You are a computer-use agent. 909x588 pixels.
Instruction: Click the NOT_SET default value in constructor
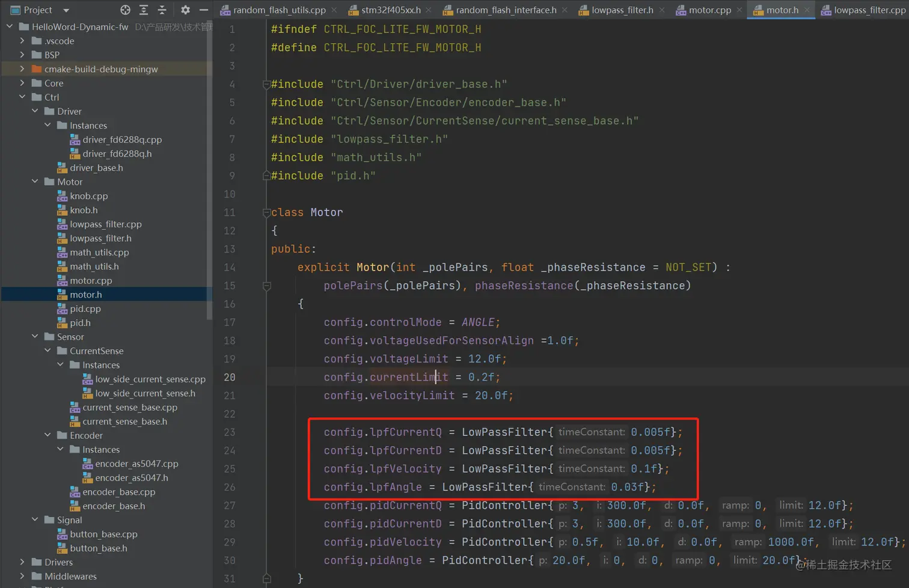pyautogui.click(x=688, y=267)
